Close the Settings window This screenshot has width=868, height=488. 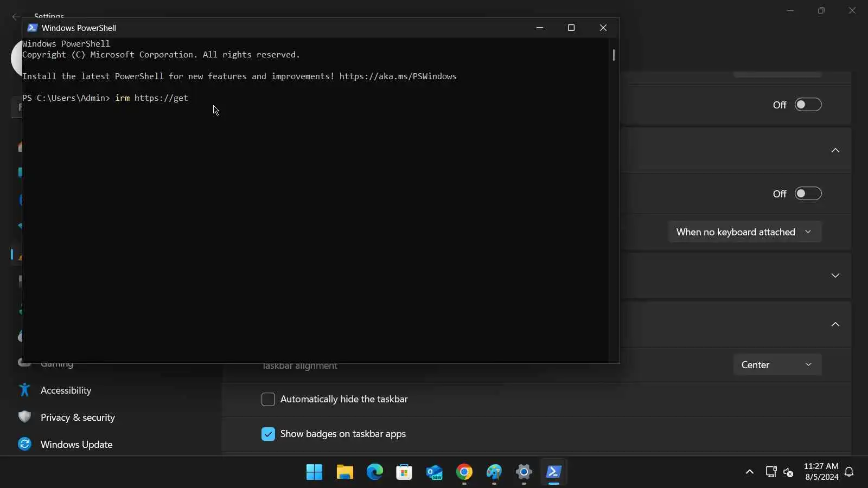pyautogui.click(x=852, y=10)
